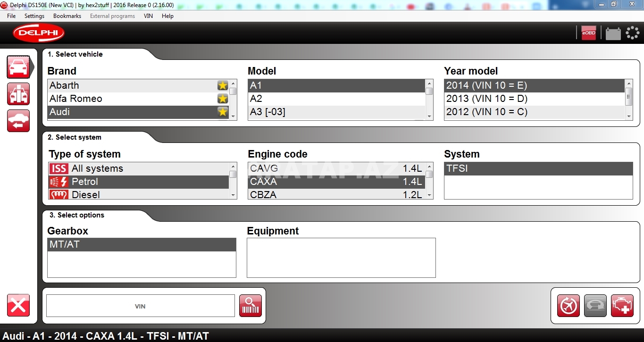The image size is (644, 342).
Task: Click the Petrol spark icon
Action: point(59,182)
